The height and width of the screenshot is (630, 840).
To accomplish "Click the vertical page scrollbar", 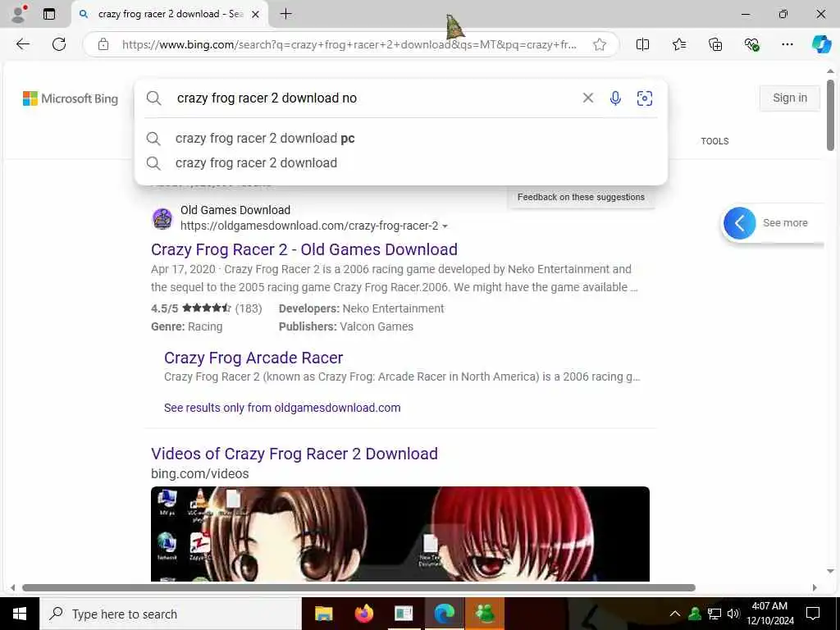I will click(830, 115).
